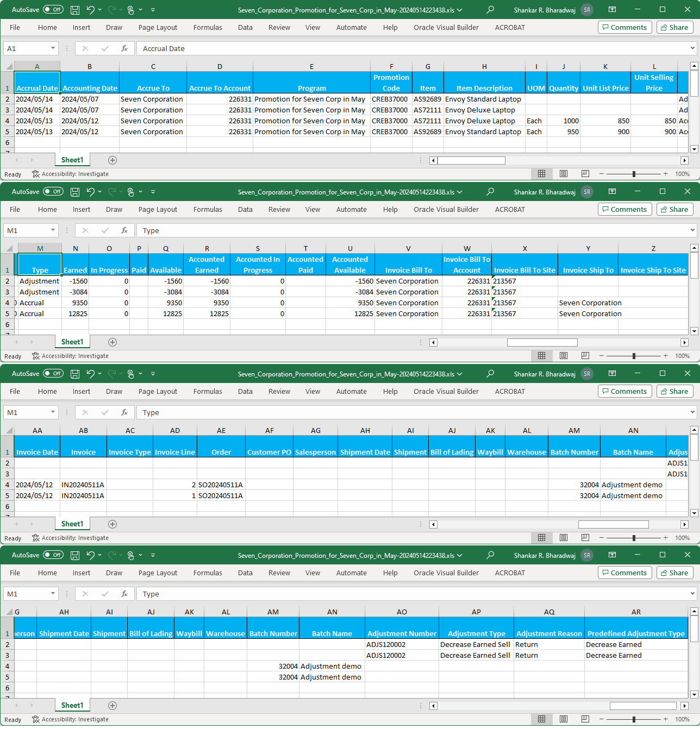Open Undo history dropdown in columns A–L window
Screen dimensions: 700x729
coord(100,10)
